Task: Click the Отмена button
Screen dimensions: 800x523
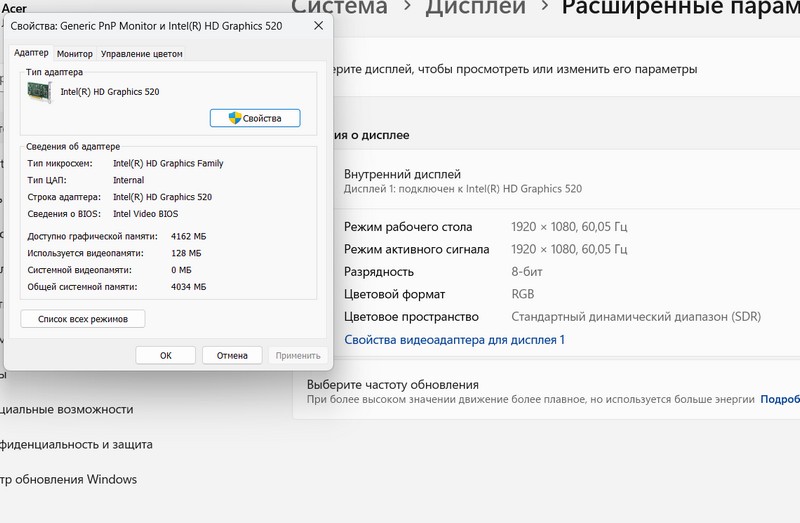Action: pyautogui.click(x=232, y=355)
